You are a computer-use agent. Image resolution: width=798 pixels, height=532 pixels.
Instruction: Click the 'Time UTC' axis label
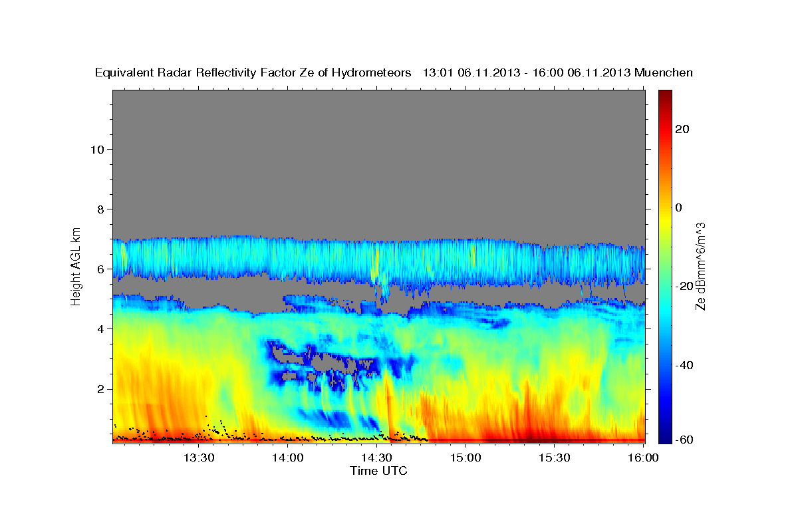[378, 471]
